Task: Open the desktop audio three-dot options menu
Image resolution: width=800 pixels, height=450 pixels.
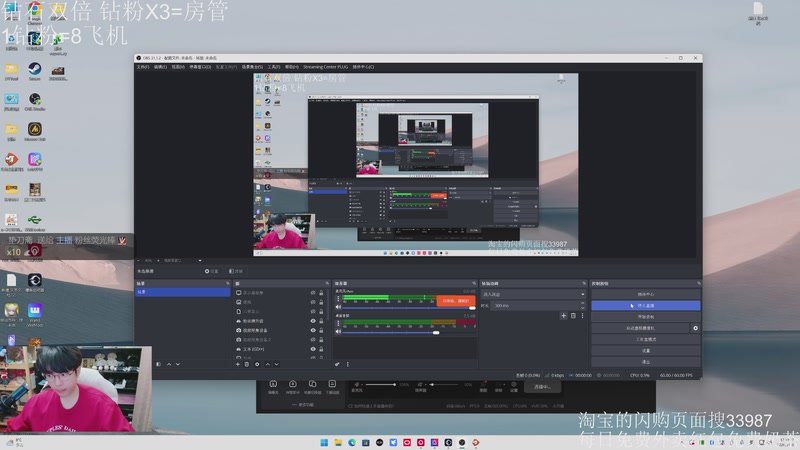Action: (x=338, y=323)
